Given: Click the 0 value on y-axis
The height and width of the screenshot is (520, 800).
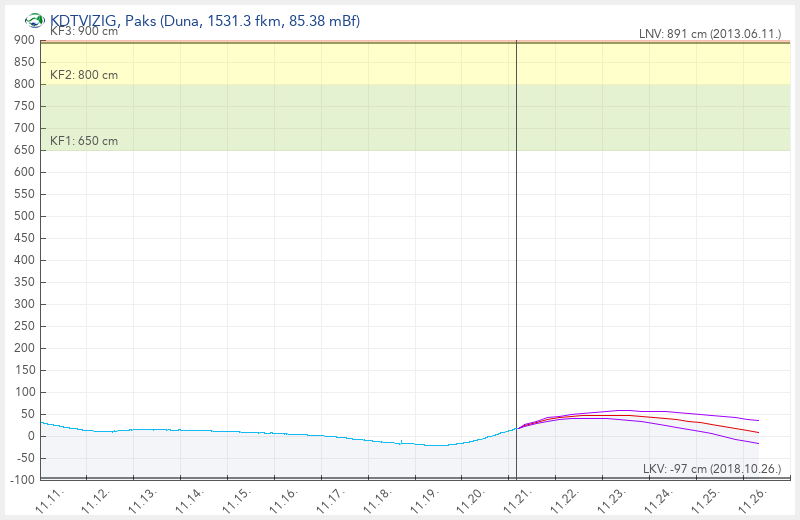Looking at the screenshot, I should tap(31, 436).
